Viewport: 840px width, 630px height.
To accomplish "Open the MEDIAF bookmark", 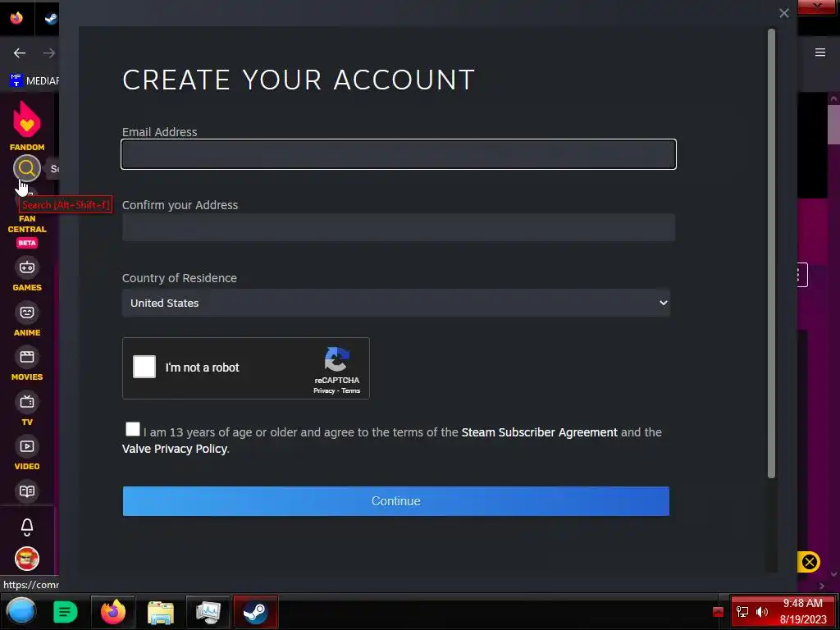I will point(34,81).
